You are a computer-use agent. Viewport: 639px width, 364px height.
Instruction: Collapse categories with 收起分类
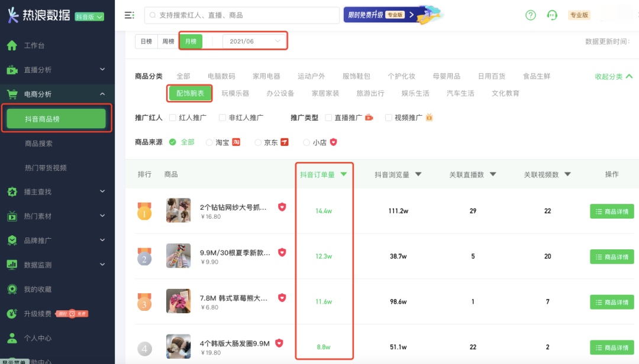pos(614,77)
